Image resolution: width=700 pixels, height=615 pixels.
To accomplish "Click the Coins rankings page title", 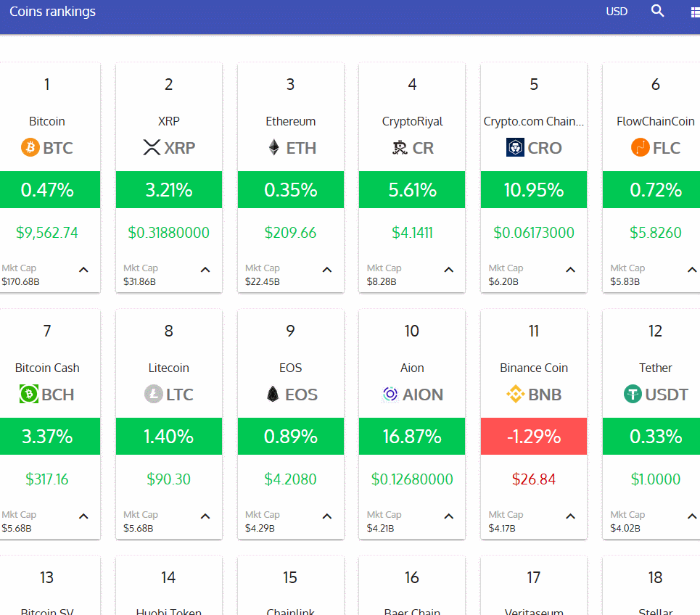I will (53, 12).
